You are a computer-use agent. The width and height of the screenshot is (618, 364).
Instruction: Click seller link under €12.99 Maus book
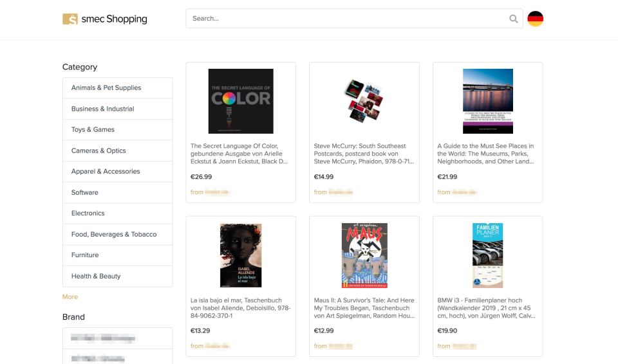pos(333,346)
